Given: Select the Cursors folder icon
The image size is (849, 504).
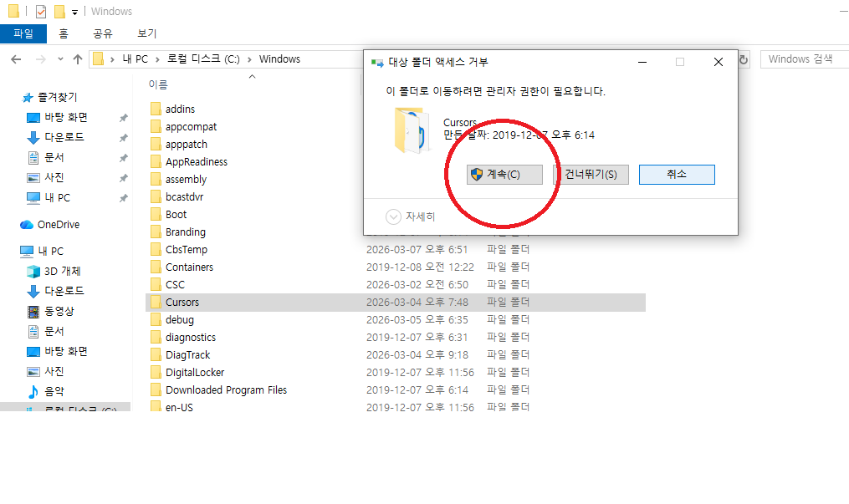Looking at the screenshot, I should point(156,303).
